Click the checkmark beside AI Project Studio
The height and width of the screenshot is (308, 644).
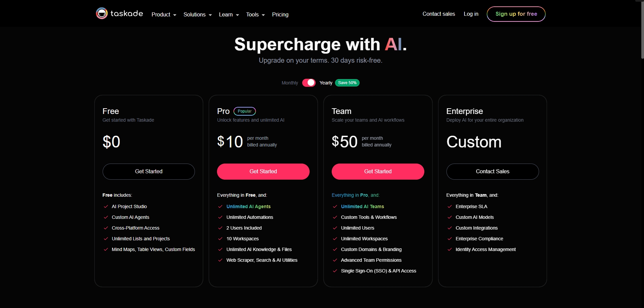106,207
